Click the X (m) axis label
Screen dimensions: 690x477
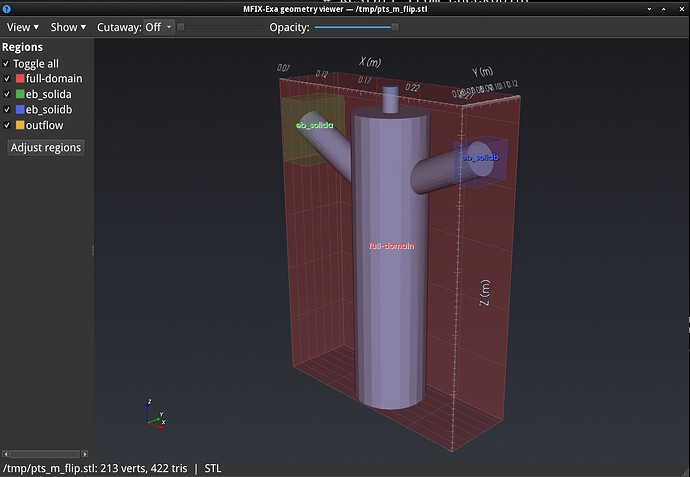(370, 62)
